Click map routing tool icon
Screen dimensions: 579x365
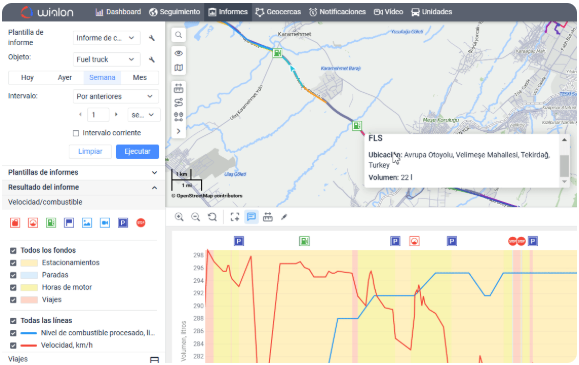pos(178,102)
